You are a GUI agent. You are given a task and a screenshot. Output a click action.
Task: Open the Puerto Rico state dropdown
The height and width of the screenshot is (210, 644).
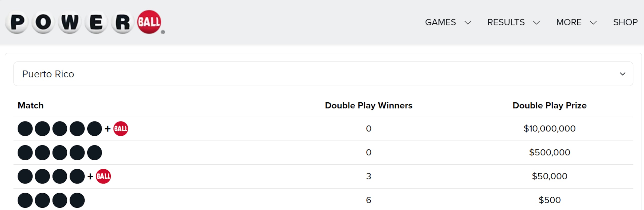tap(323, 74)
